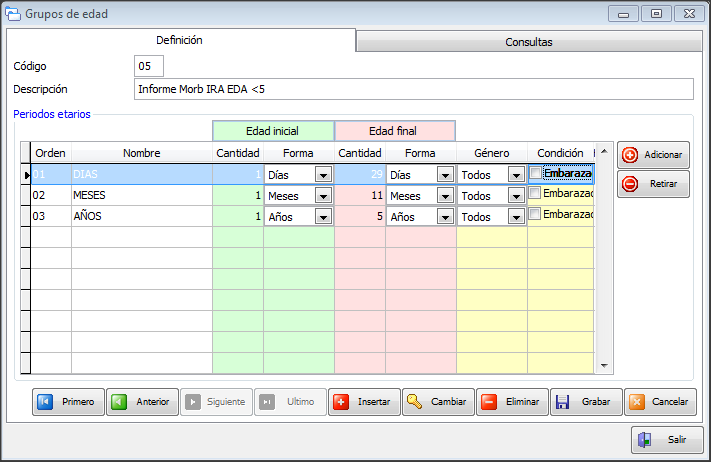Screen dimensions: 711x462
Task: Click the Orden column header
Action: 51,153
